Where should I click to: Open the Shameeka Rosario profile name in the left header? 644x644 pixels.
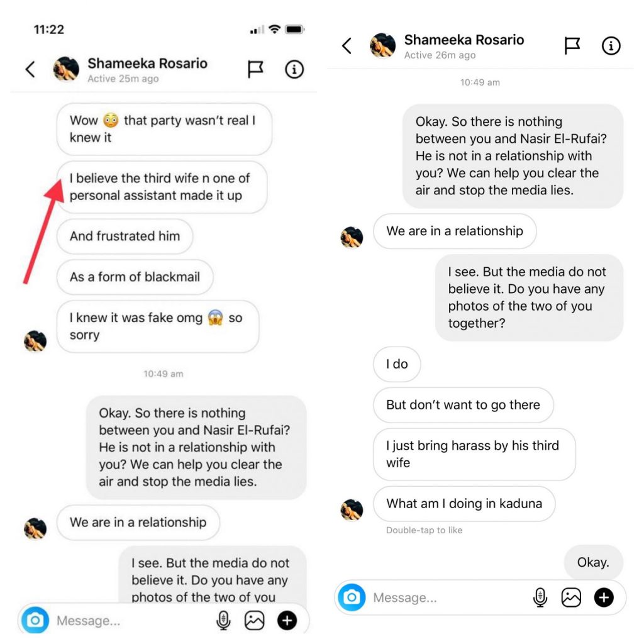pyautogui.click(x=147, y=64)
